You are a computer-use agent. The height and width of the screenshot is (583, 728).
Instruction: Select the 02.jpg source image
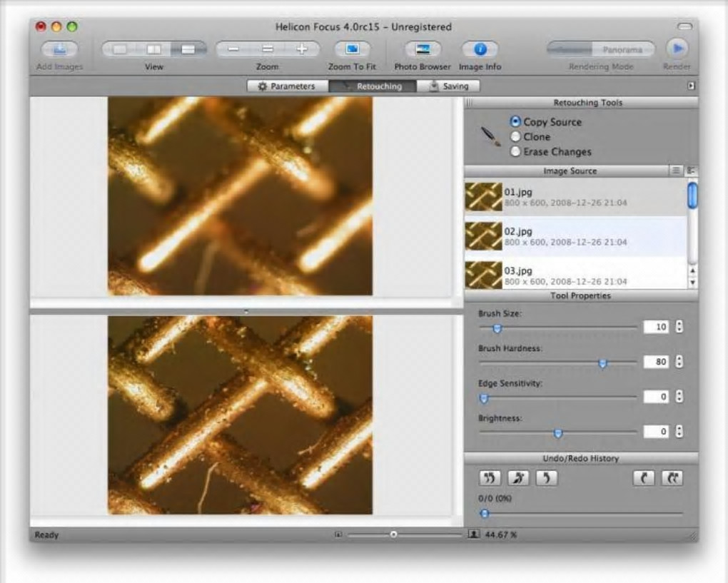[x=575, y=237]
